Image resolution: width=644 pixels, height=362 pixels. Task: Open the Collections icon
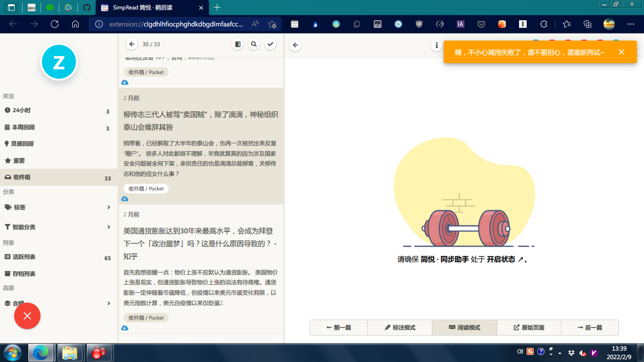point(587,24)
